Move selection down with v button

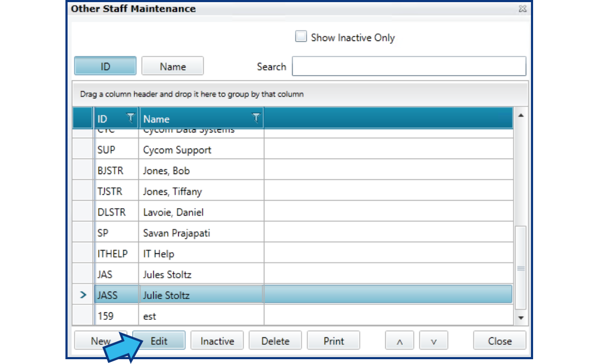tap(434, 341)
